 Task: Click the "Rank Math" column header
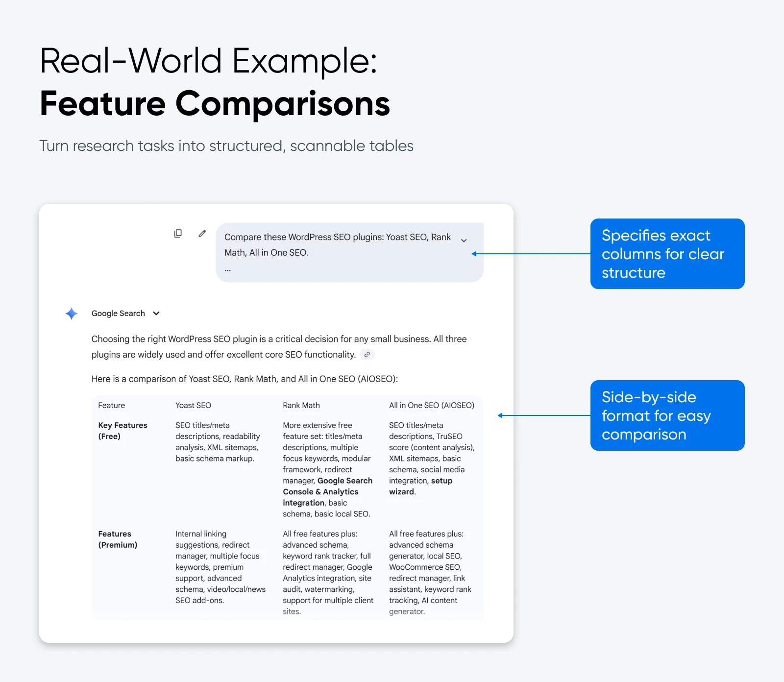(301, 405)
